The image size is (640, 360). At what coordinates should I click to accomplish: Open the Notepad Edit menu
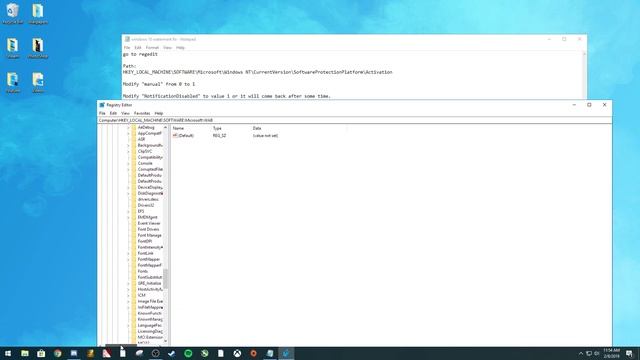(x=138, y=48)
